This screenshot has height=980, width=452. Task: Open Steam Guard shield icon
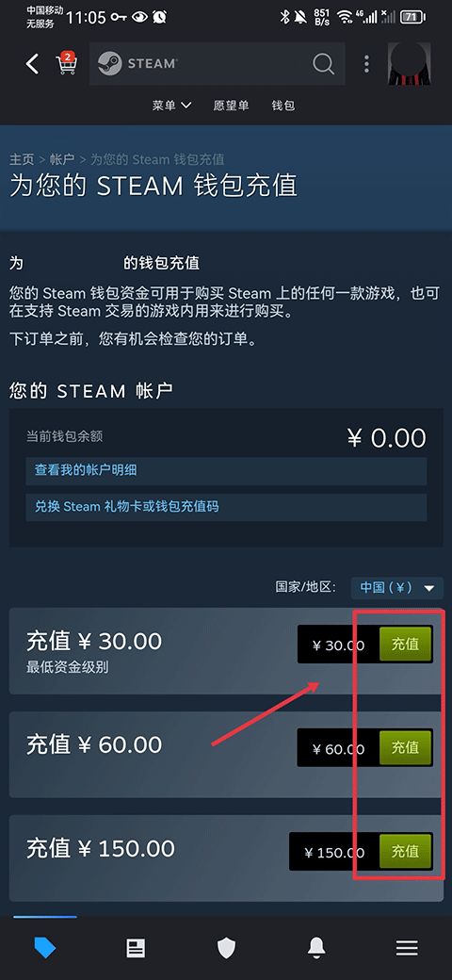(226, 948)
